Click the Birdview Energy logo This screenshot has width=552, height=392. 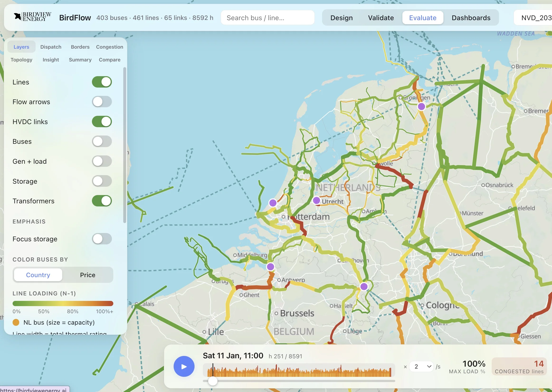(x=32, y=17)
